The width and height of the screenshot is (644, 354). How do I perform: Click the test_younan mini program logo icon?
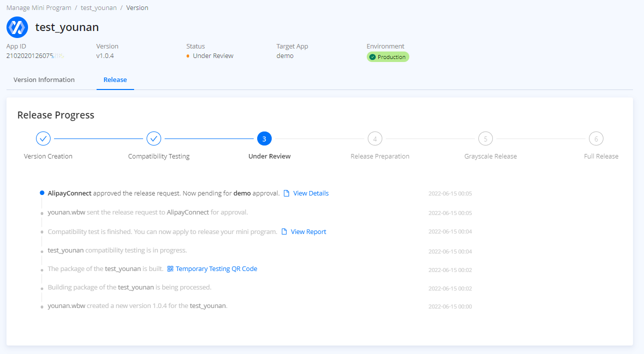point(17,27)
